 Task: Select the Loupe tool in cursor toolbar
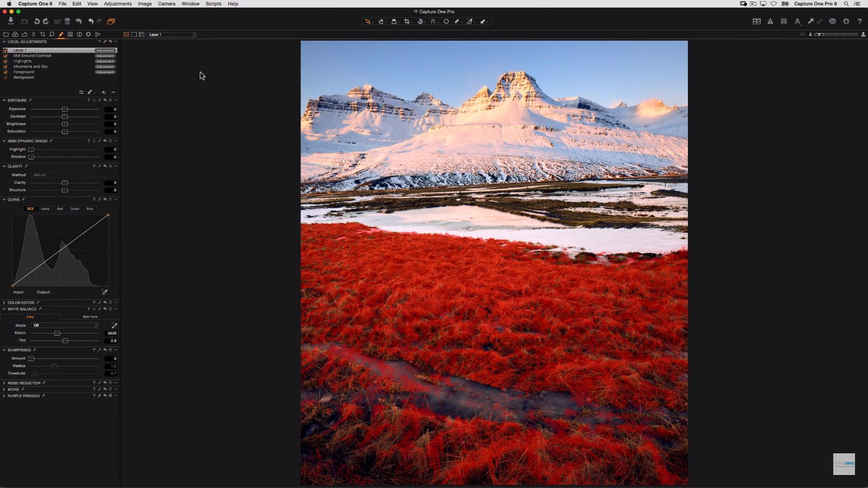394,22
